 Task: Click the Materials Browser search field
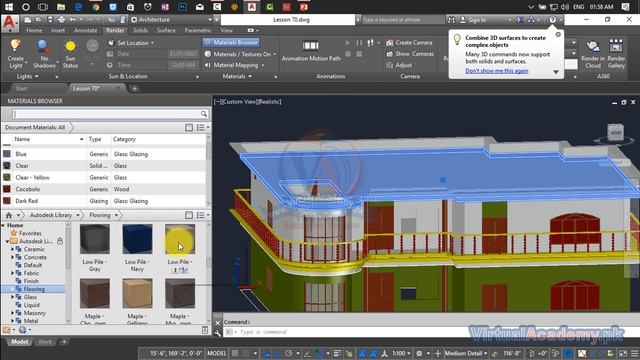pyautogui.click(x=106, y=114)
